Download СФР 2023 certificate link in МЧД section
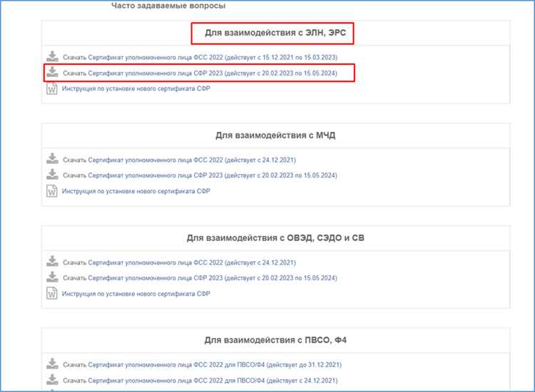Viewport: 535px width, 392px height. pos(200,175)
